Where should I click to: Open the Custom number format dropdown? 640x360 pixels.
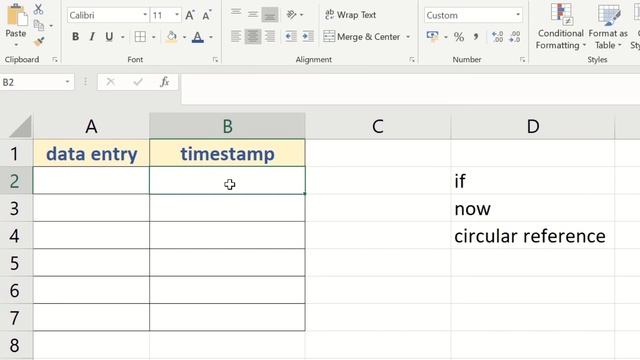tap(518, 15)
